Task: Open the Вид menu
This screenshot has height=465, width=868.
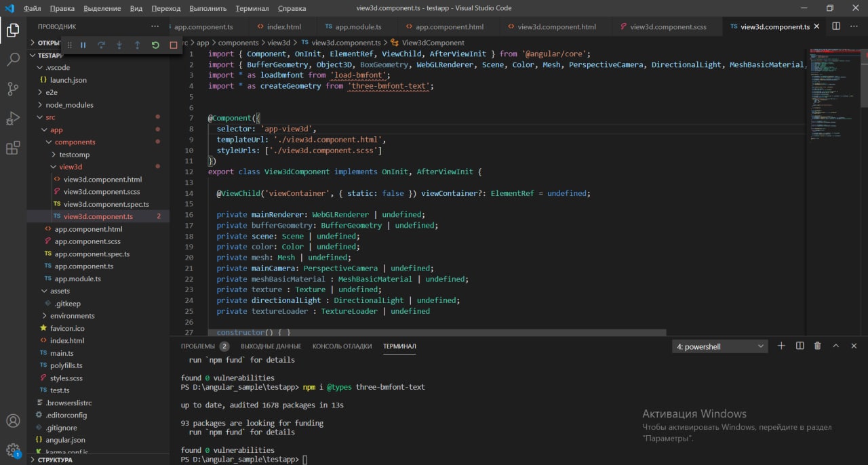Action: coord(136,8)
